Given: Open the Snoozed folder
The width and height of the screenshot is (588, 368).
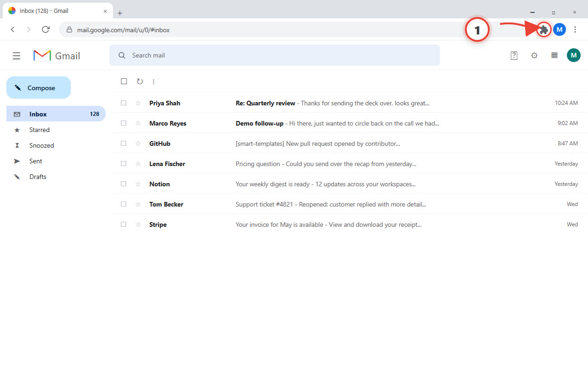Looking at the screenshot, I should (x=56, y=145).
